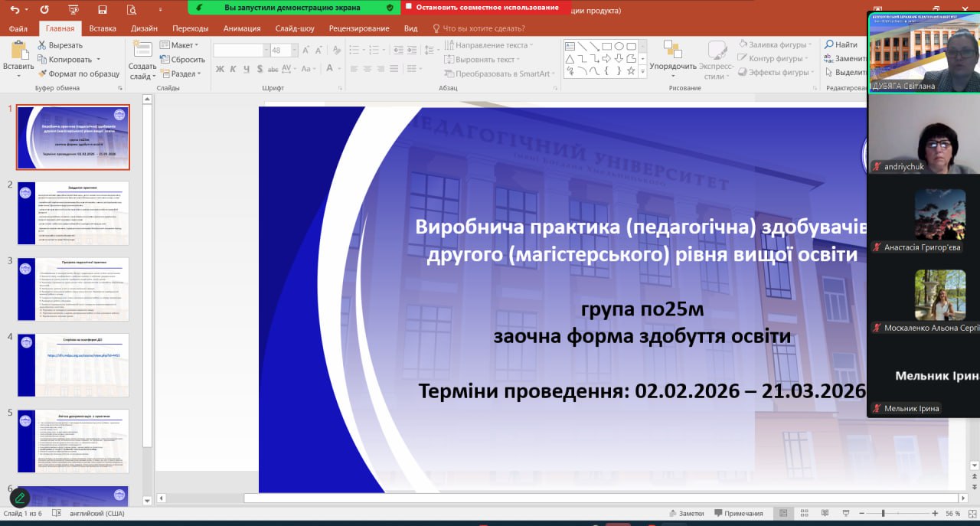The width and height of the screenshot is (980, 526).
Task: Open the Вставка (Insert) ribbon tab
Action: point(103,28)
